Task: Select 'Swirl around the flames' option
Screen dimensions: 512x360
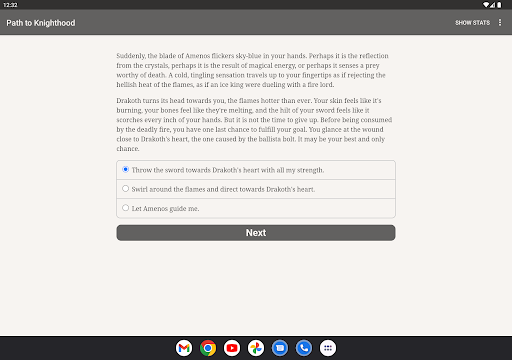Action: click(256, 189)
